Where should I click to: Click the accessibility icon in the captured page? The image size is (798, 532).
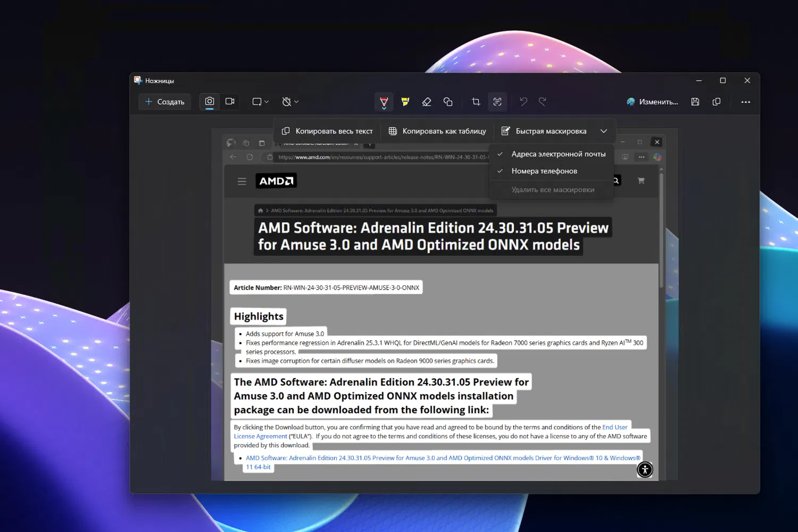click(x=645, y=469)
